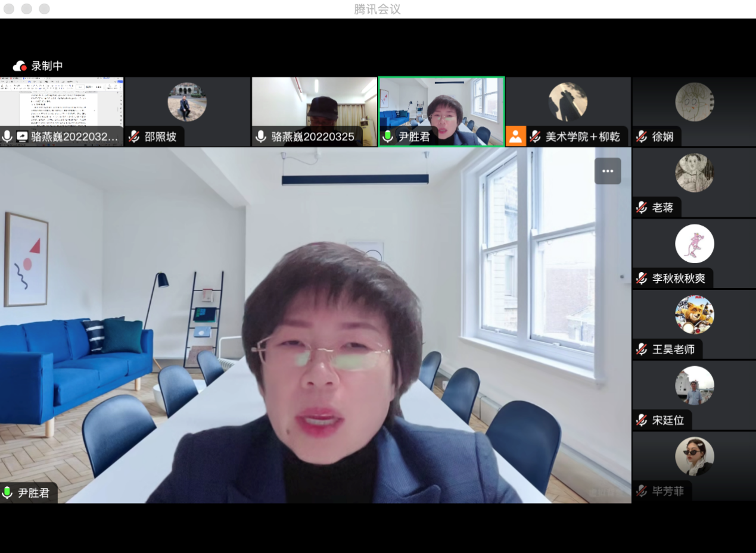Select the pink panther avatar of 李秋秋爽
Screen dimensions: 756x553
click(x=694, y=243)
